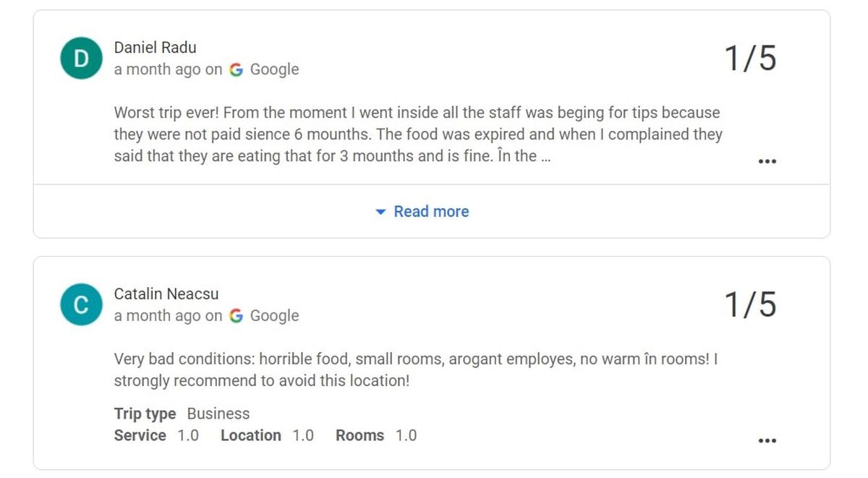Screen dimensions: 868x478
Task: Expand Daniel Radu's review with Read more
Action: [431, 211]
